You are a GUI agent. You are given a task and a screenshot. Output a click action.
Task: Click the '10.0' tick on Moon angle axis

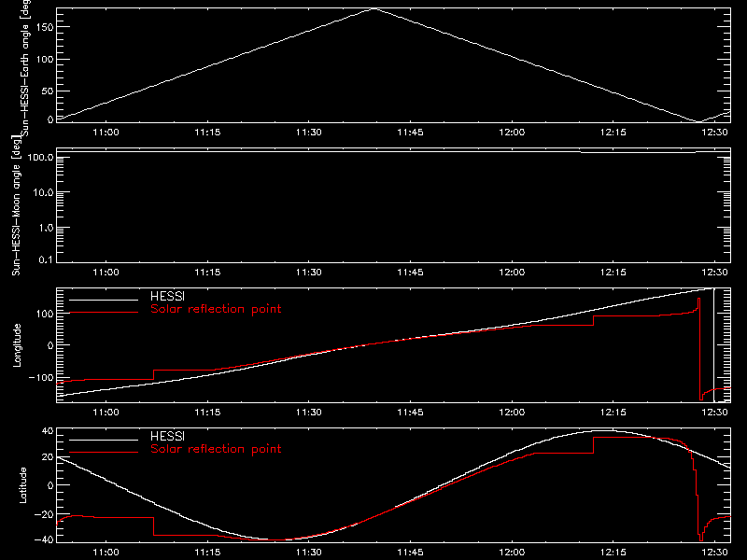click(43, 192)
